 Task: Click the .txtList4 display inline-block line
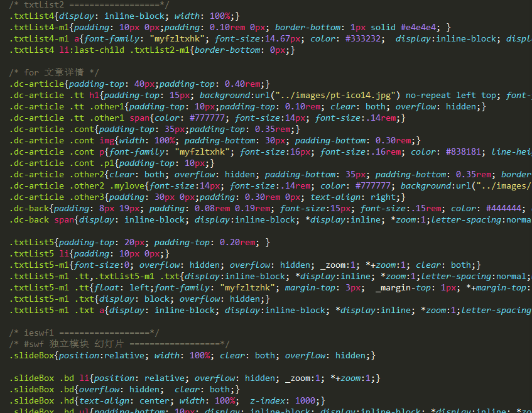tap(124, 16)
